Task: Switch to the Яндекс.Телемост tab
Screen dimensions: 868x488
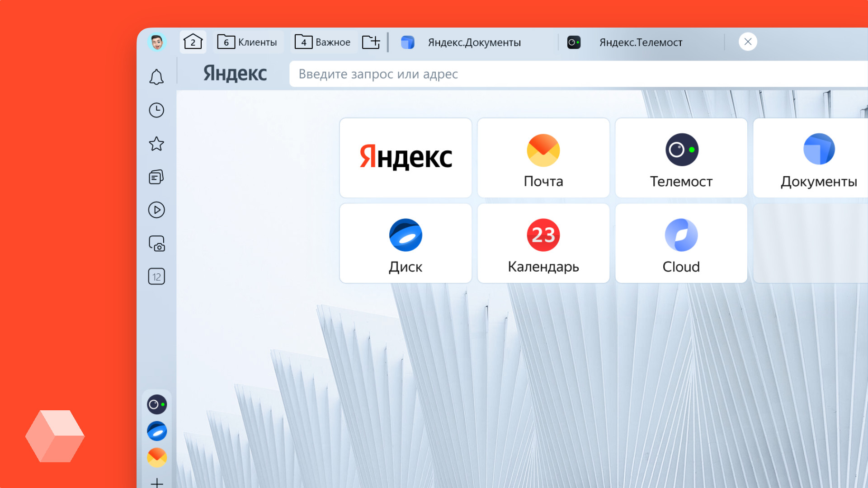Action: [641, 42]
